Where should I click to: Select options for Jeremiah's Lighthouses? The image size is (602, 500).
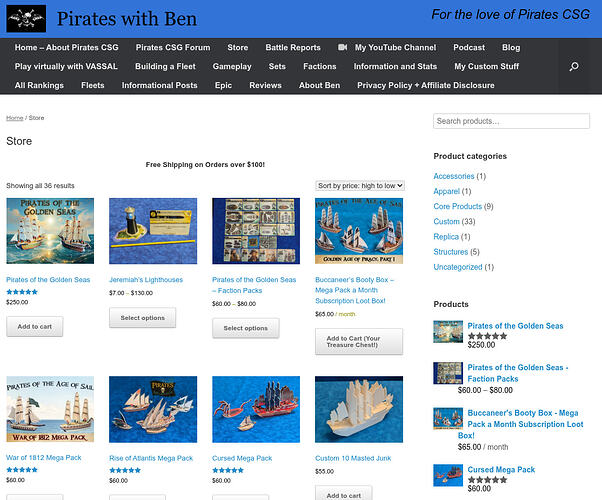pos(142,318)
